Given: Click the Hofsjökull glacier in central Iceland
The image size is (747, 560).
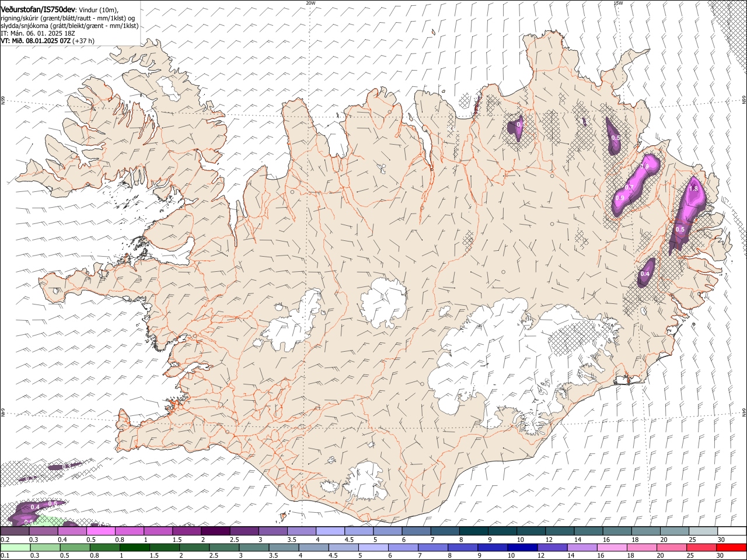Looking at the screenshot, I should (383, 302).
